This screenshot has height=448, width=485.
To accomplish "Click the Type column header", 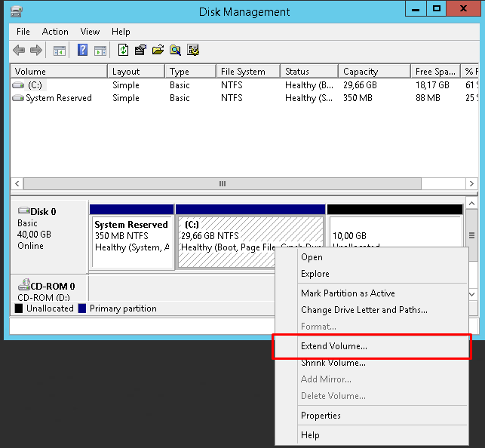I will tap(190, 72).
